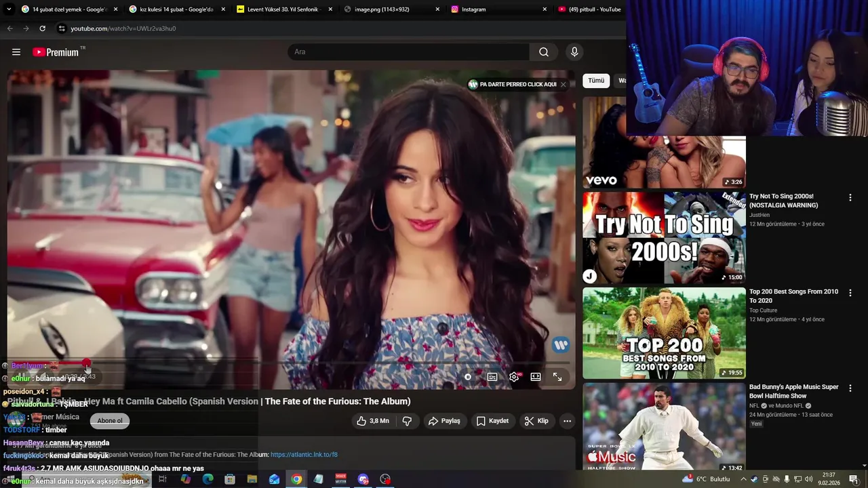Toggle subtitles on the video player
Screen dimensions: 868x488
(x=492, y=377)
